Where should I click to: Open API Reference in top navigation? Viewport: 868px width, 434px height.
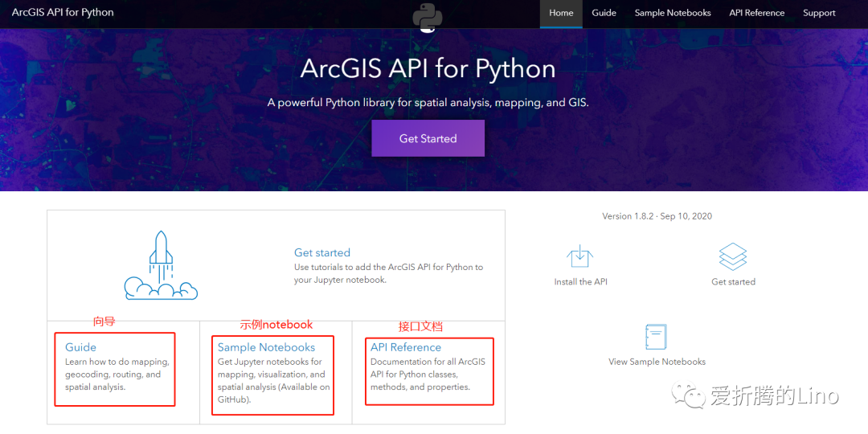tap(757, 14)
